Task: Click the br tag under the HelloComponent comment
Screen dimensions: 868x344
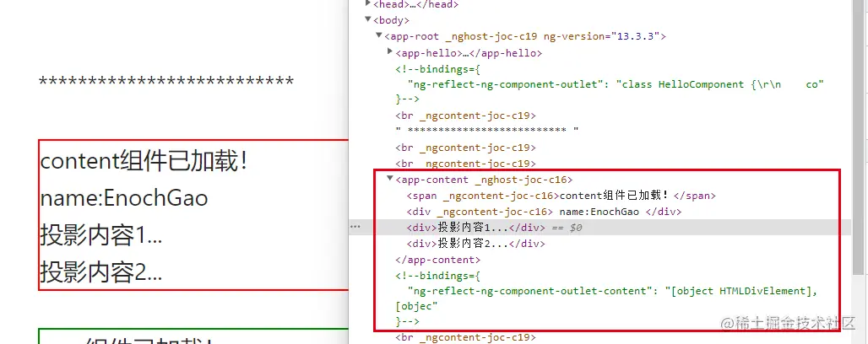Action: tap(465, 116)
